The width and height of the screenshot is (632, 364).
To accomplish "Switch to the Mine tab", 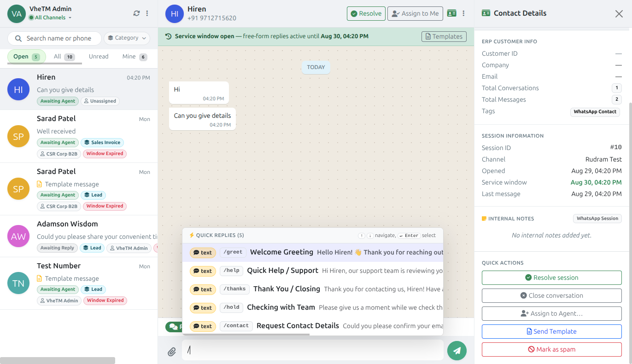I will point(135,57).
